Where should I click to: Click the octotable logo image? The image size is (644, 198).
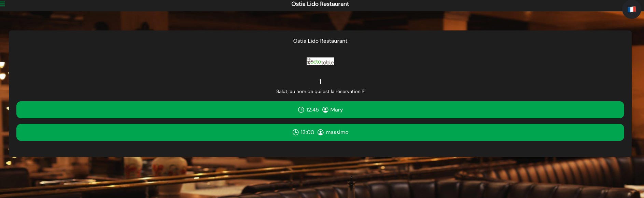pyautogui.click(x=320, y=61)
